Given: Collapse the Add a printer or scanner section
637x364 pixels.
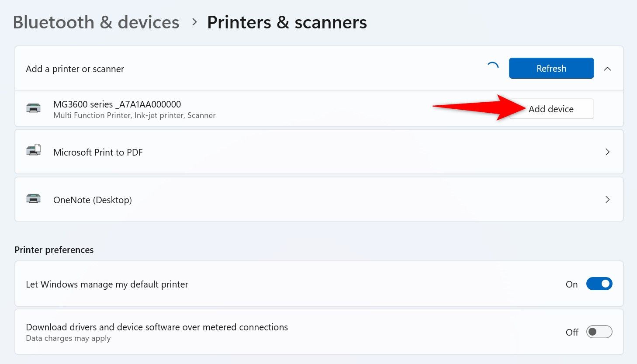Looking at the screenshot, I should pos(607,69).
